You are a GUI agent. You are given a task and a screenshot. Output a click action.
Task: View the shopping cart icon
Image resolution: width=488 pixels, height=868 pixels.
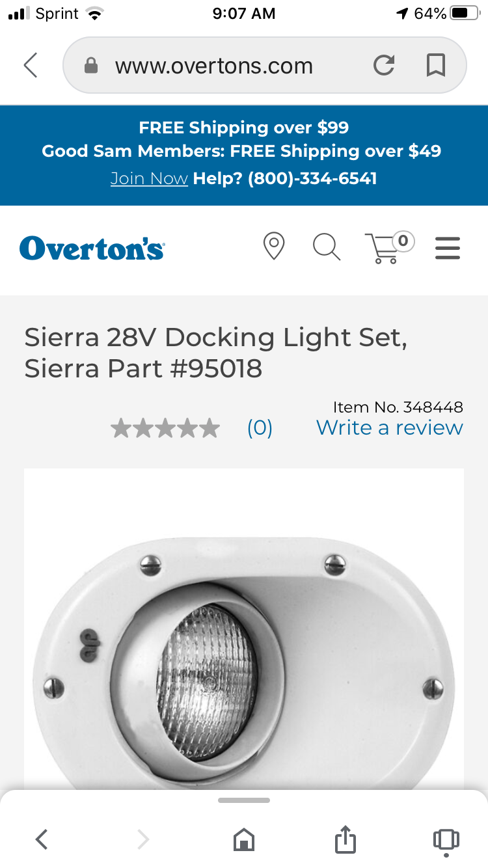coord(389,248)
